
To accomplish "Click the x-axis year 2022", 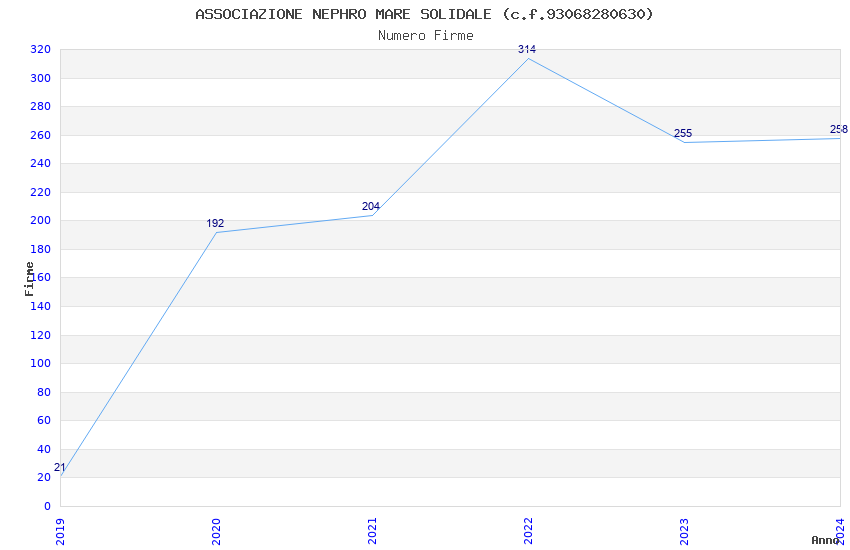I will click(x=528, y=532).
